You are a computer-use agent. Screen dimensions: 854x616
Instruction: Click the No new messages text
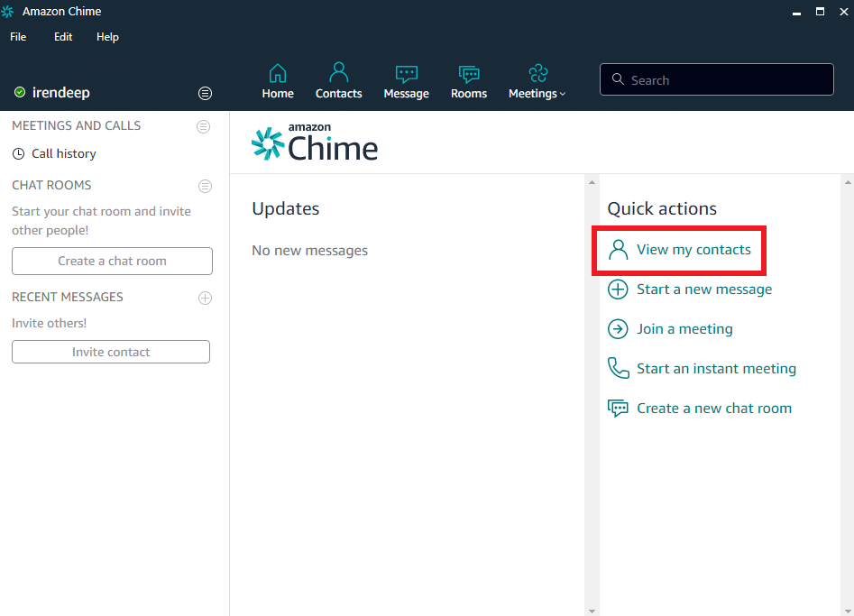[310, 251]
